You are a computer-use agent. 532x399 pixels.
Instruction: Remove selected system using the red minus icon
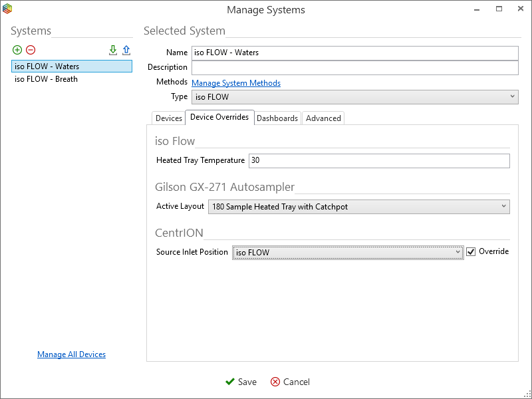[31, 50]
